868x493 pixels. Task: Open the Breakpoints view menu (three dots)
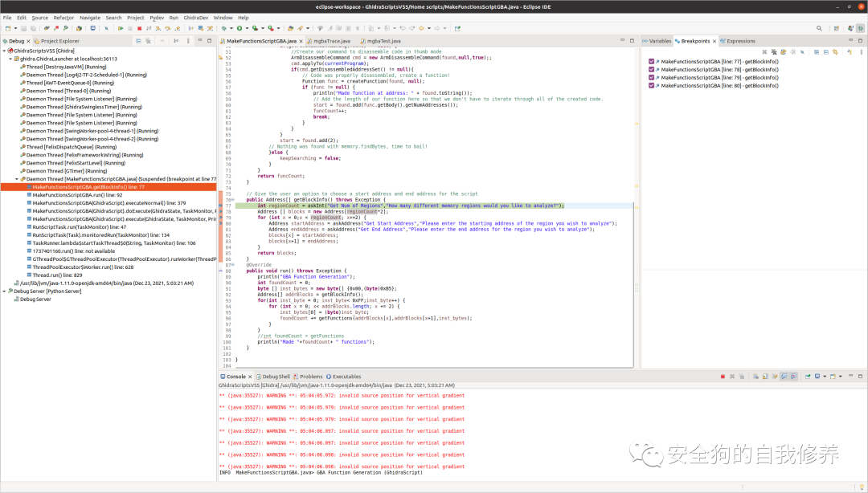pyautogui.click(x=862, y=52)
